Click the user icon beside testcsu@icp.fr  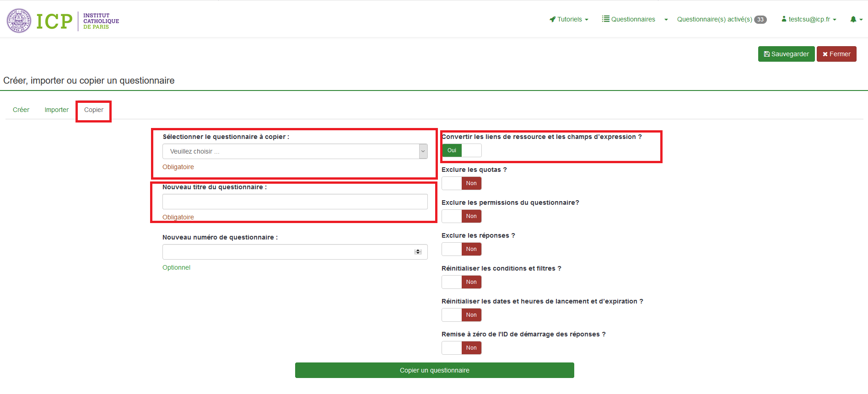[784, 19]
